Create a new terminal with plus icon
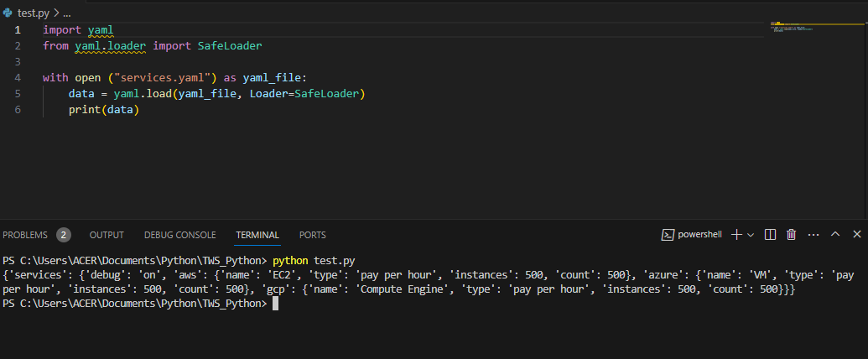The height and width of the screenshot is (359, 868). pyautogui.click(x=736, y=234)
